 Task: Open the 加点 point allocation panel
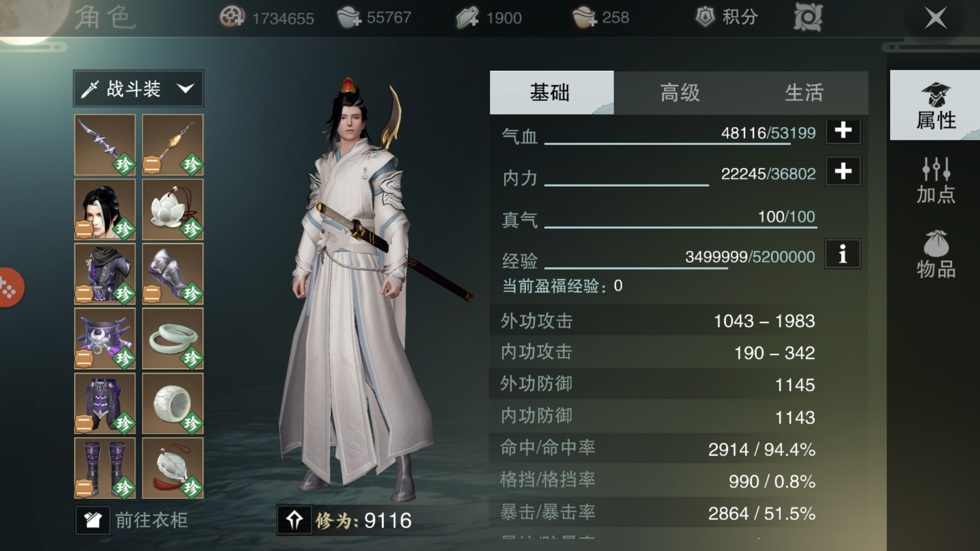(935, 180)
